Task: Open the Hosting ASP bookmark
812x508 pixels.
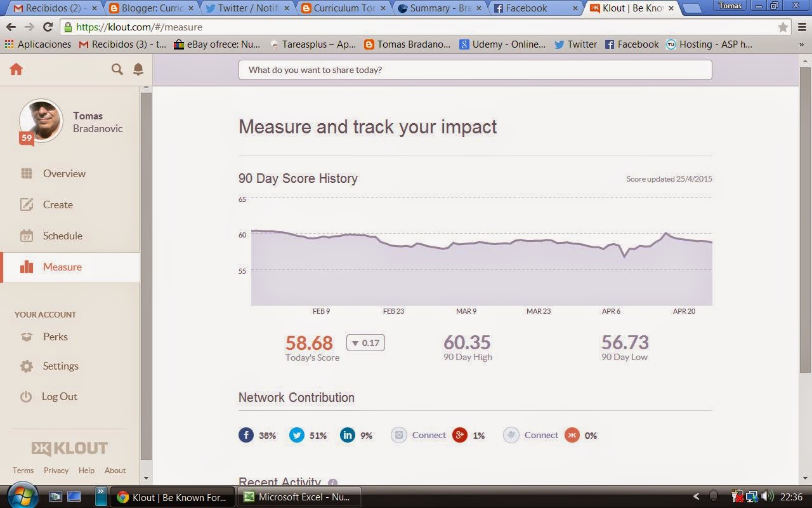Action: click(709, 44)
